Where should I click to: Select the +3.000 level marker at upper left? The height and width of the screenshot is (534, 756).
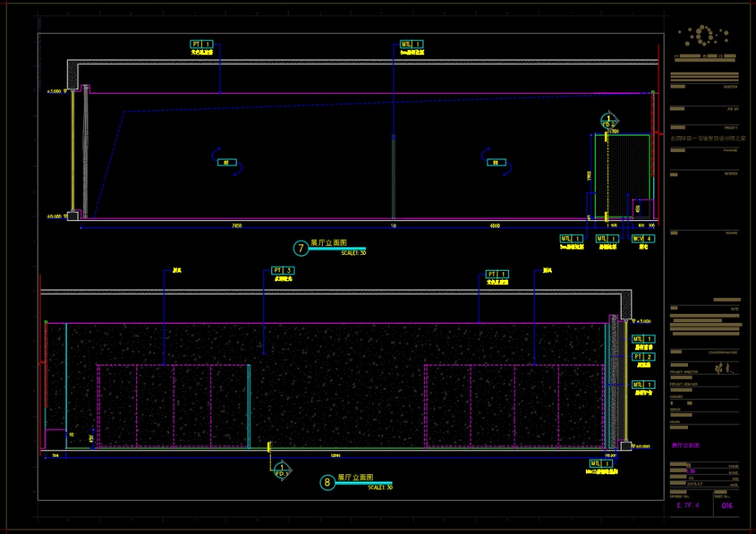click(x=54, y=91)
